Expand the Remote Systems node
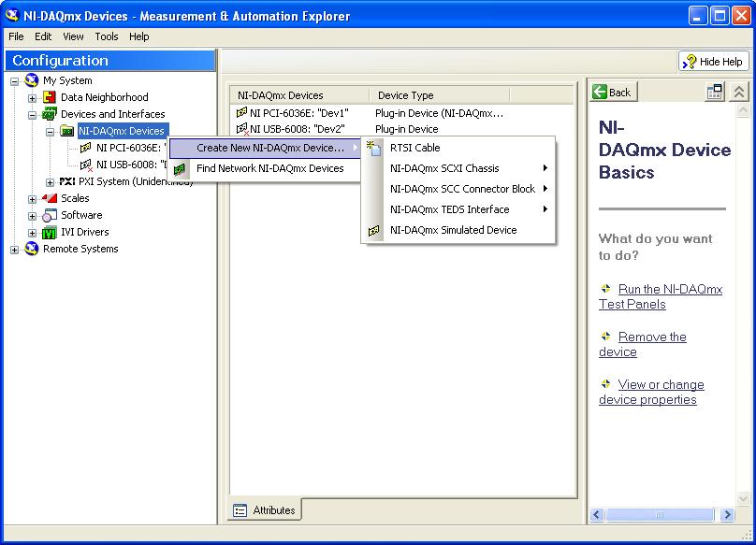 pos(14,250)
